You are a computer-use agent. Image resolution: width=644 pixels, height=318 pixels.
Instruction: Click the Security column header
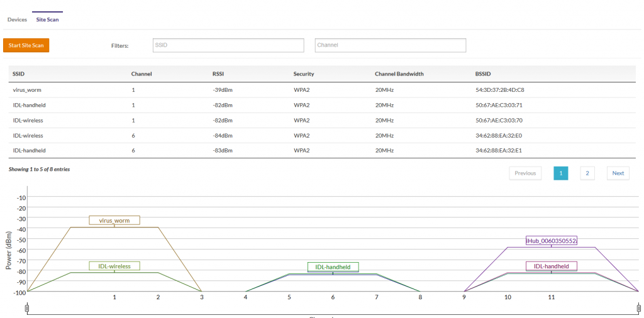304,74
